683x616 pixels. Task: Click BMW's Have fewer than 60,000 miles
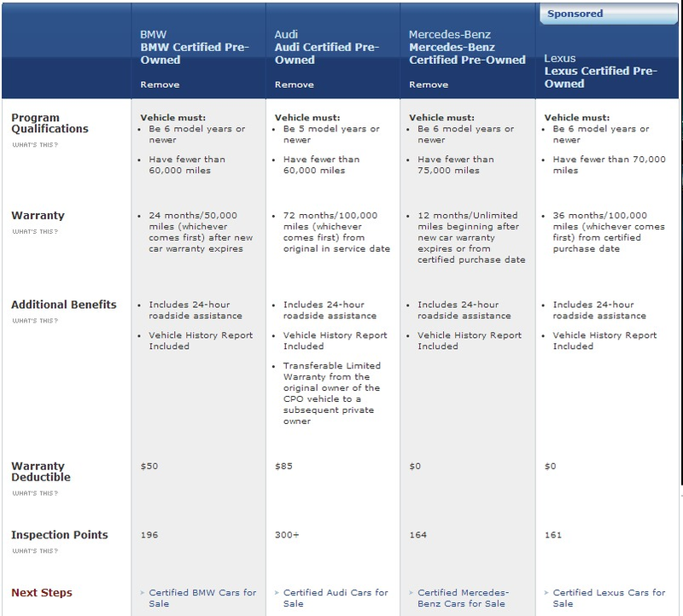[x=187, y=165]
